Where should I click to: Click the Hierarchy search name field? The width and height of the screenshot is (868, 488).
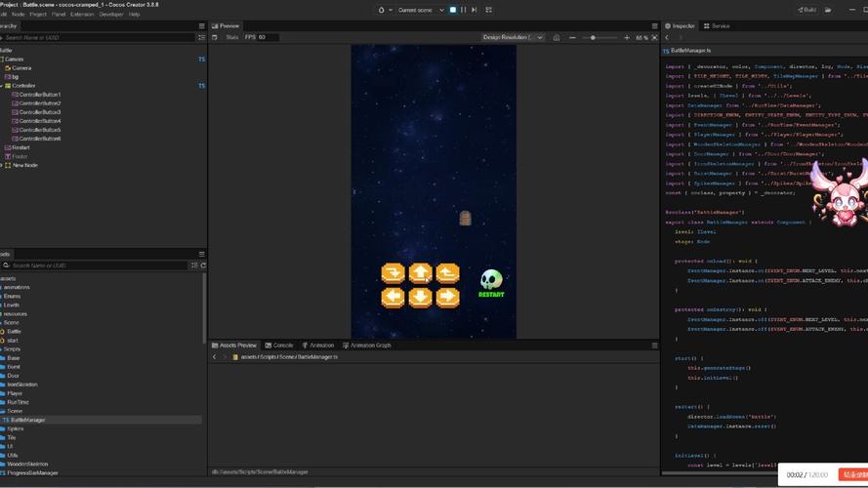click(100, 38)
